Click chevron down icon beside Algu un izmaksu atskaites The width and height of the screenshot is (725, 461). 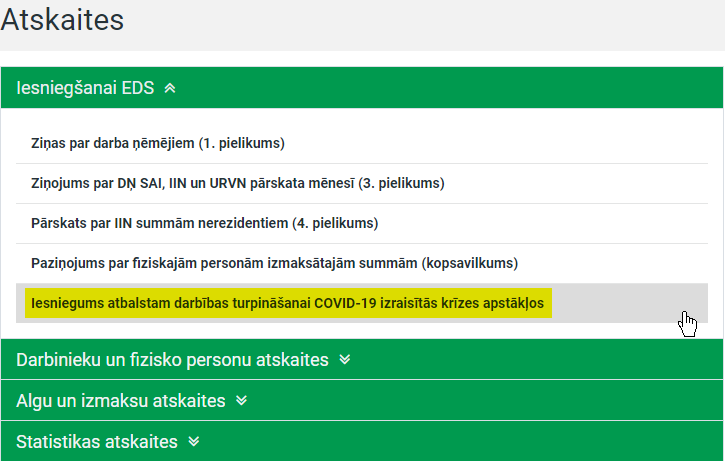pyautogui.click(x=241, y=400)
